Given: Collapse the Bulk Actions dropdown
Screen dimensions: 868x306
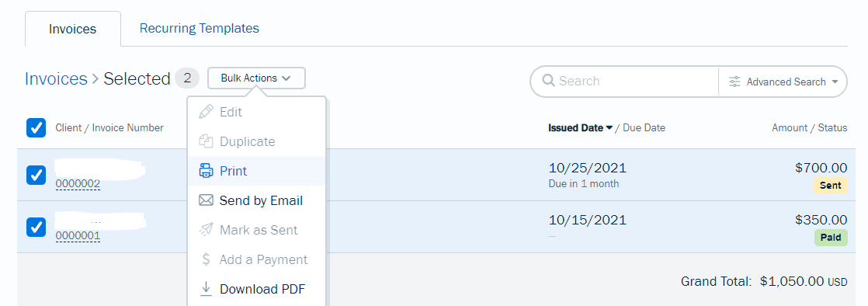Looking at the screenshot, I should point(256,78).
